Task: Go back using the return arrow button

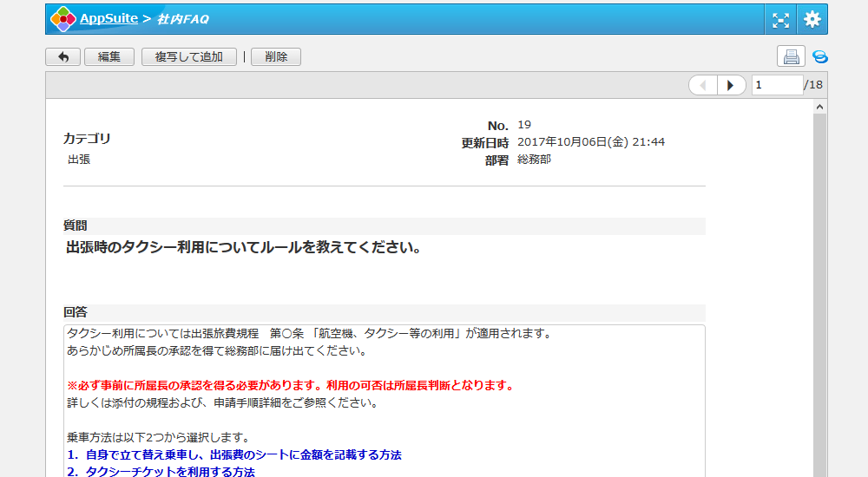Action: coord(62,57)
